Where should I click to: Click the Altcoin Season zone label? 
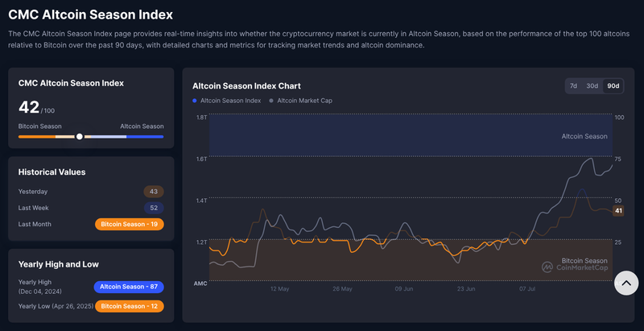(584, 136)
